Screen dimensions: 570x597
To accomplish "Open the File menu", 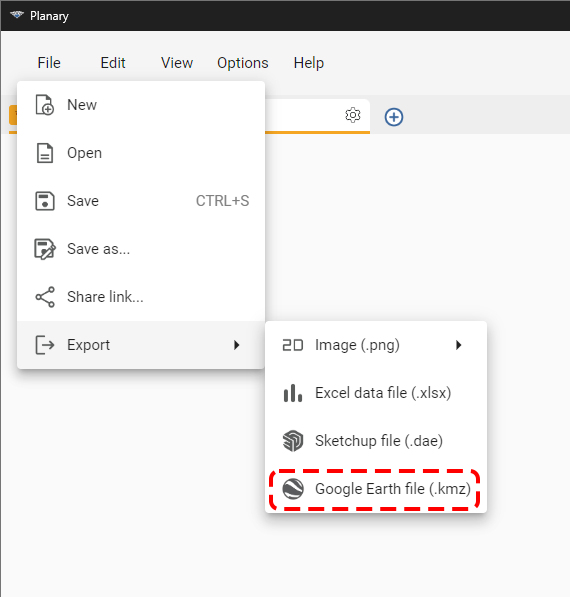I will 49,63.
